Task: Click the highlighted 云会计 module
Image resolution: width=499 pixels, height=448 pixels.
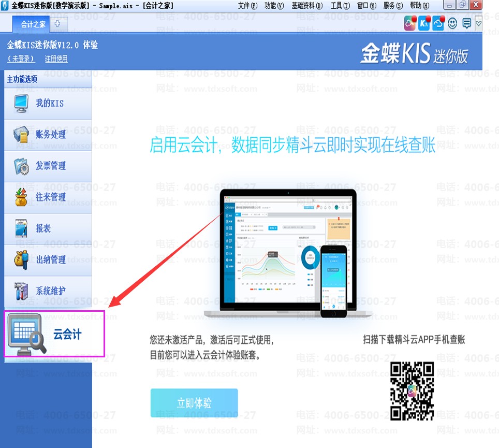Action: 54,334
